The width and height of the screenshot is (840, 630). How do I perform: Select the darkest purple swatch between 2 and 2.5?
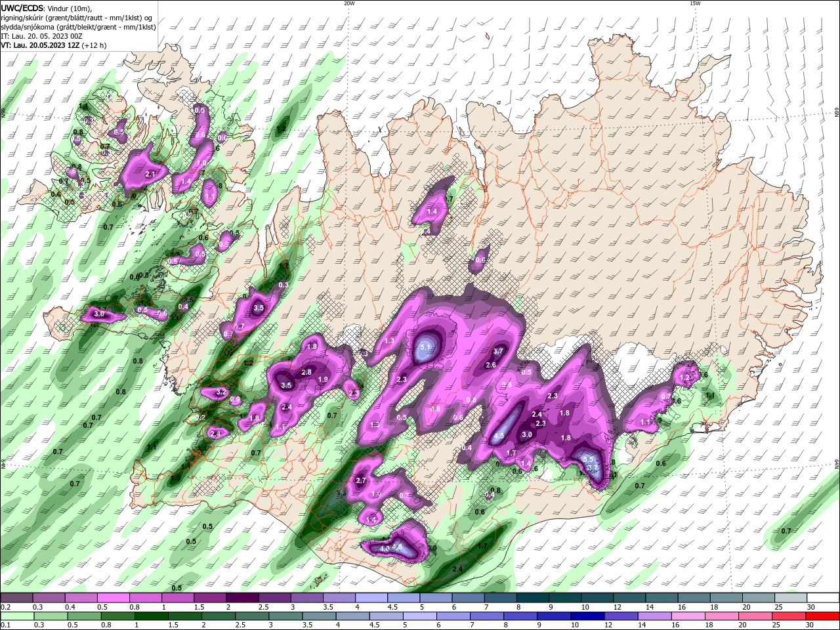tap(242, 597)
